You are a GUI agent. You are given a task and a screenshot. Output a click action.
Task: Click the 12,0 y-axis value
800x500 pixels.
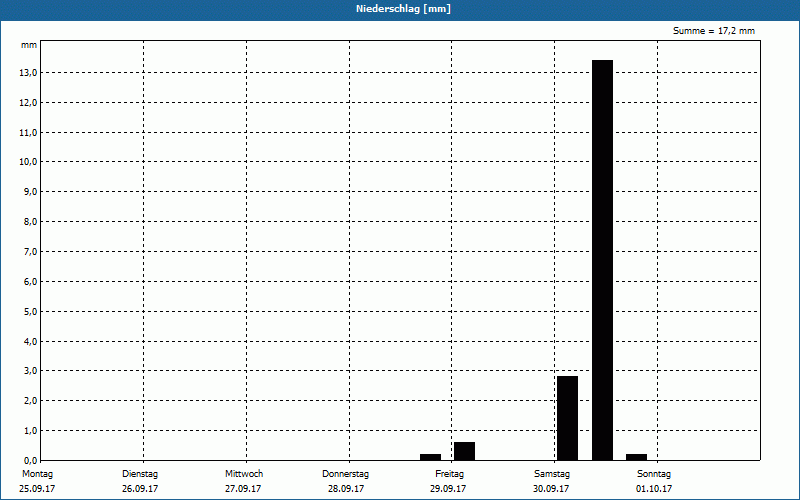(x=28, y=103)
